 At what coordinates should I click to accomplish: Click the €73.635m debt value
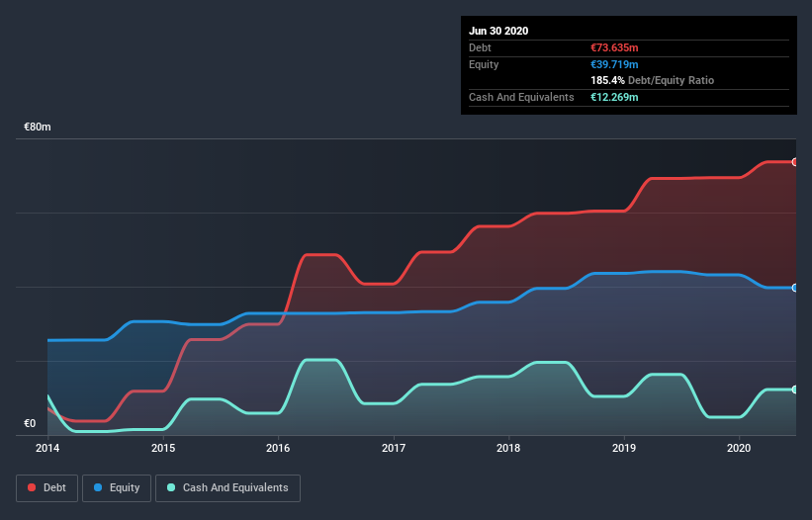pos(615,48)
